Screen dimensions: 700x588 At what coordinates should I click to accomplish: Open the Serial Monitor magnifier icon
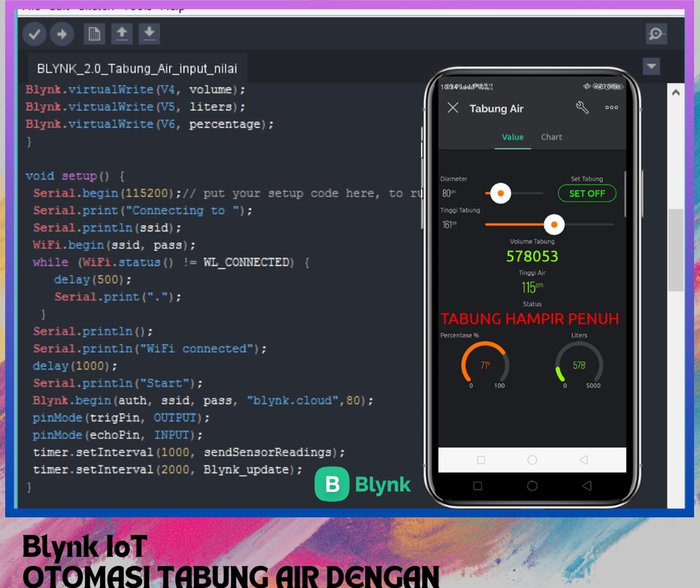pos(656,34)
